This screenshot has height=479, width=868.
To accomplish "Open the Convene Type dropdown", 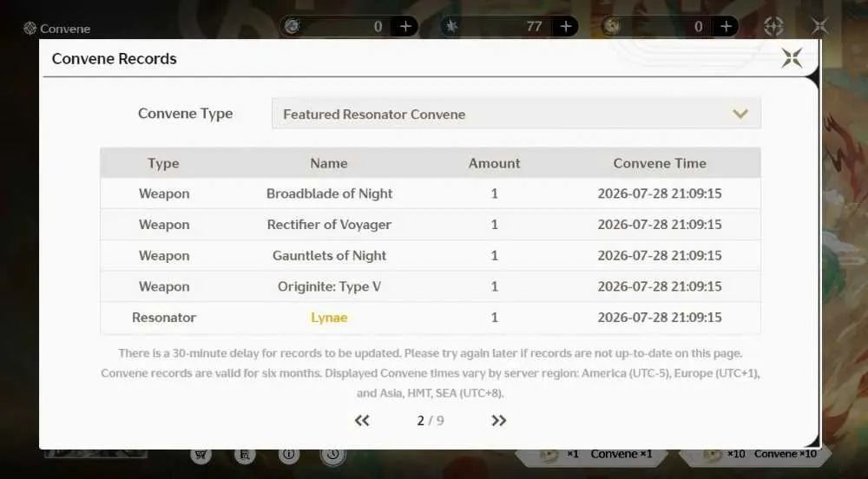I will click(516, 114).
